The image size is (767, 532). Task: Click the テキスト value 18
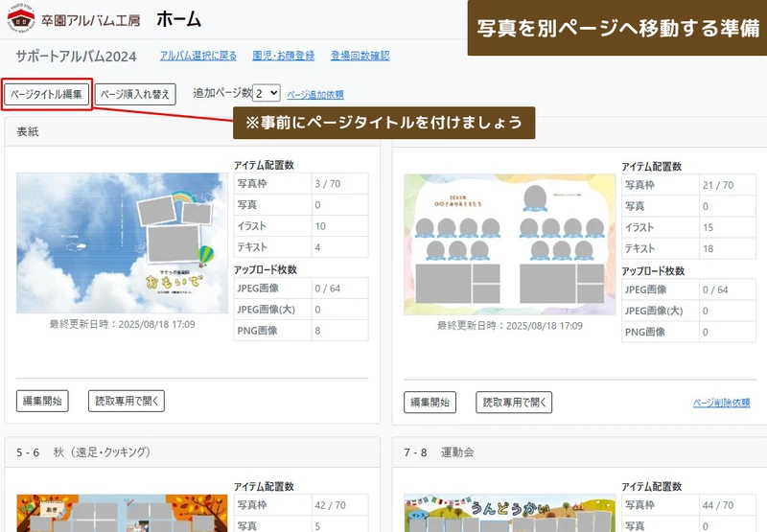[709, 249]
